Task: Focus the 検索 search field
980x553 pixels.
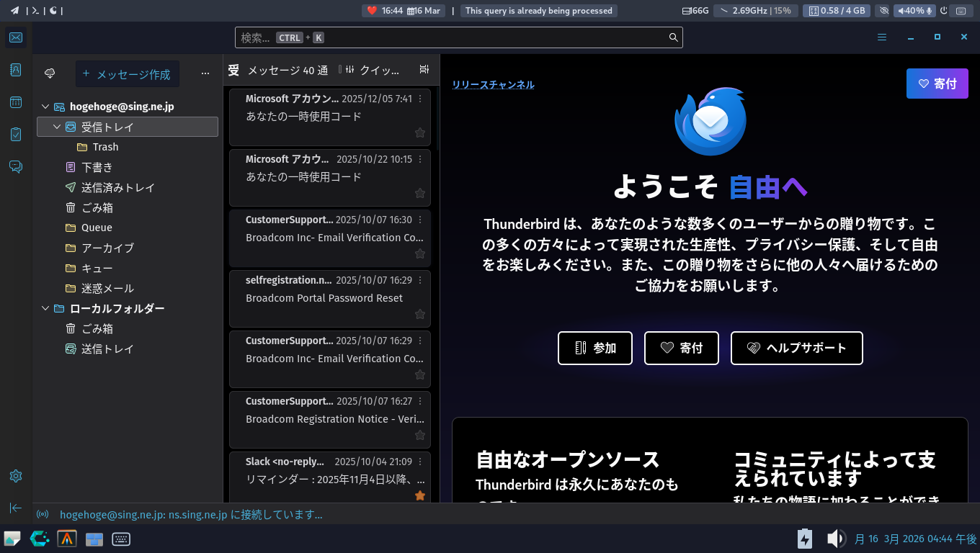Action: coord(458,37)
